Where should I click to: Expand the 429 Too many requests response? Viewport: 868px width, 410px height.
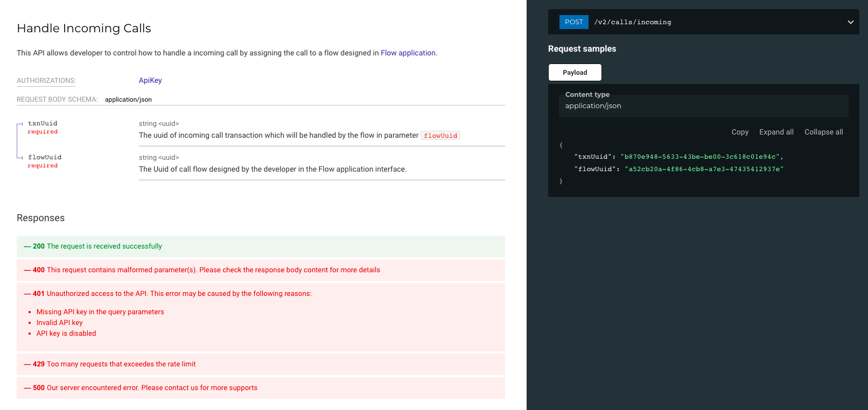tap(261, 364)
